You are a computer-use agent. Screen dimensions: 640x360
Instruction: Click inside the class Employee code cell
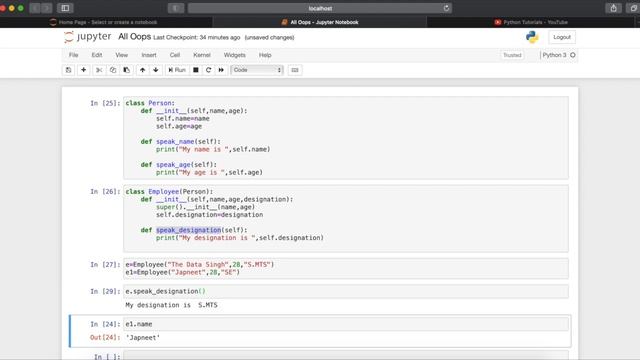coord(346,218)
